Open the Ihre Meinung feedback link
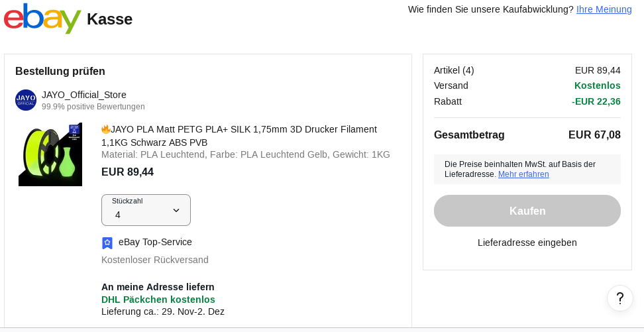Screen dimensions: 644x332 click(604, 9)
